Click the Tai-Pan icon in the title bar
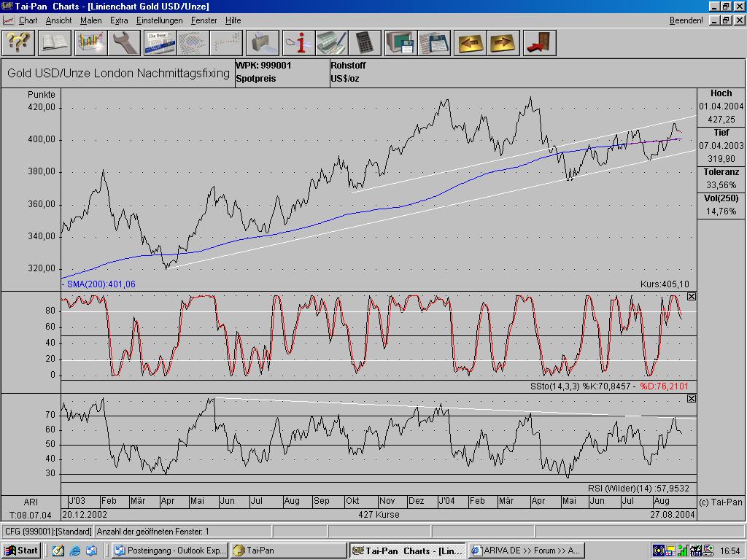The height and width of the screenshot is (560, 747). click(7, 6)
